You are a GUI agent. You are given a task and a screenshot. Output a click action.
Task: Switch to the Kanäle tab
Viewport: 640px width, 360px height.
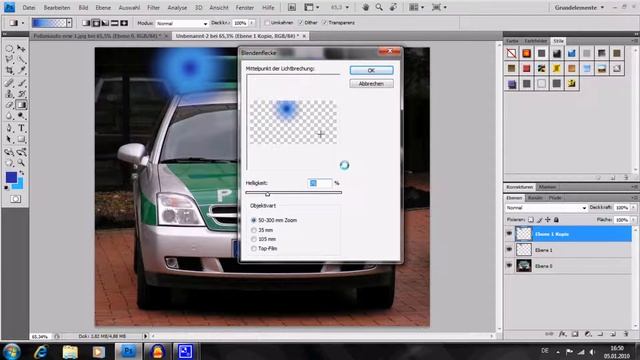click(x=535, y=198)
